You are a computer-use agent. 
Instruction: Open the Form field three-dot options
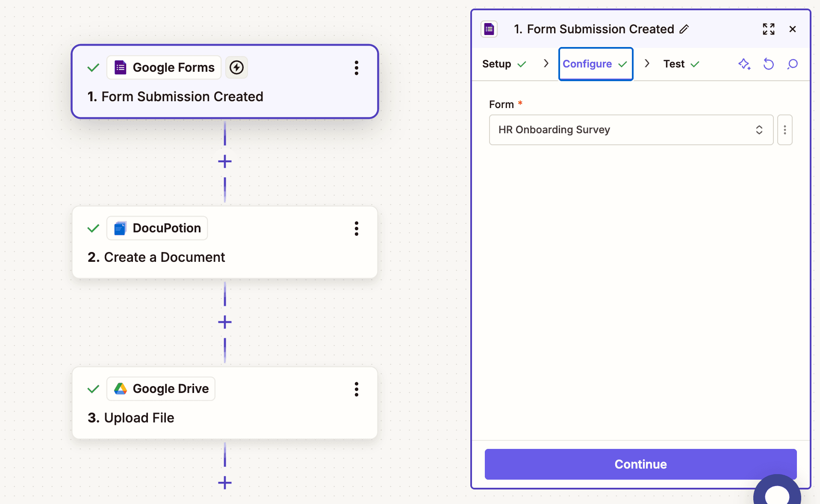point(785,130)
